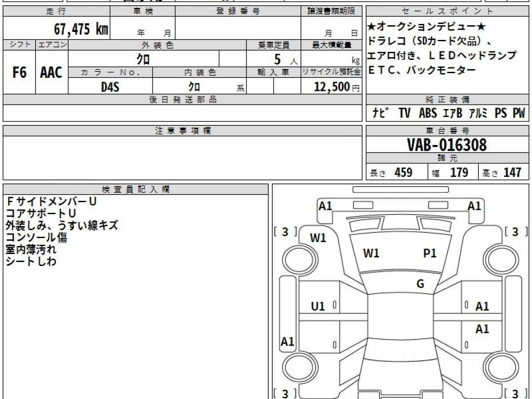Click the 純正装備 header
532x399 pixels.
[447, 100]
